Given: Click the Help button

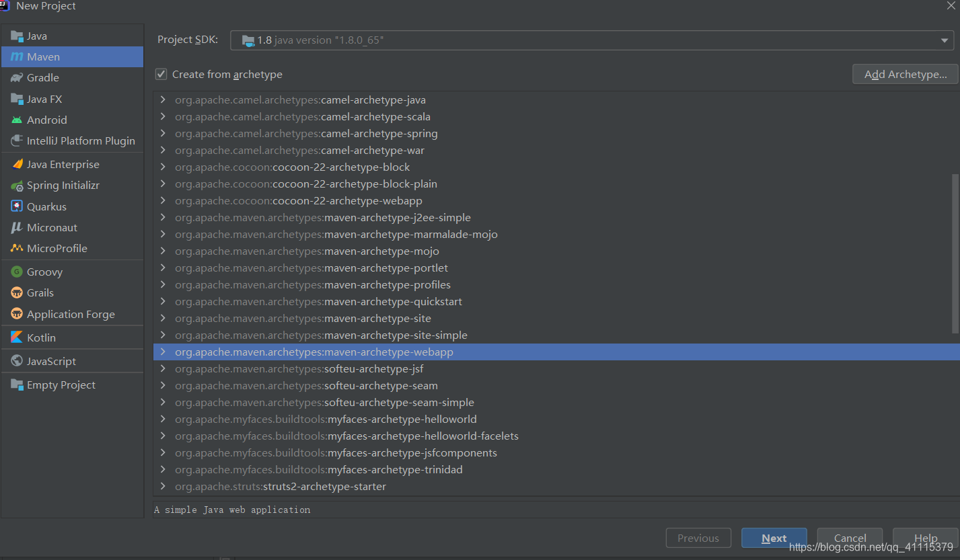Looking at the screenshot, I should pos(925,538).
